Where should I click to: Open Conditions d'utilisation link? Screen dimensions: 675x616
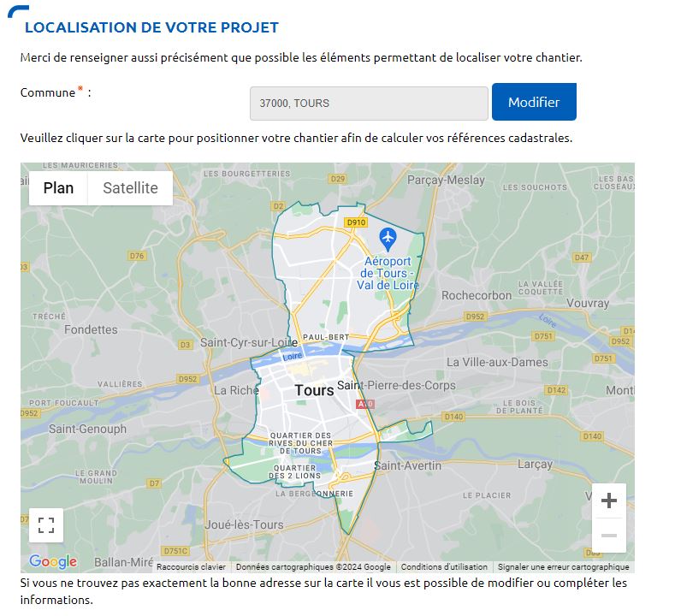tap(444, 567)
